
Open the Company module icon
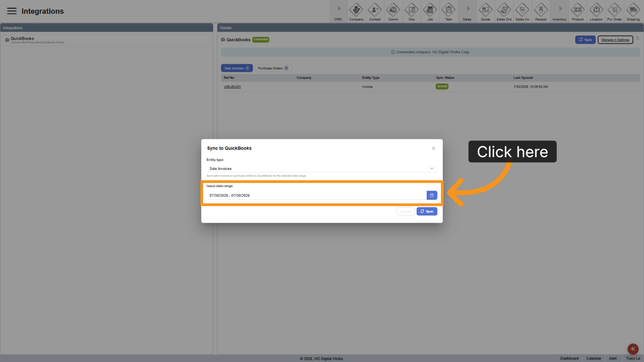pos(356,12)
